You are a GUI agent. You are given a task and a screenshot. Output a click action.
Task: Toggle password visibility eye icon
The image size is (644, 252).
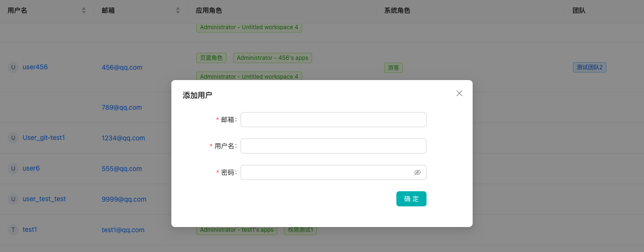pos(417,172)
